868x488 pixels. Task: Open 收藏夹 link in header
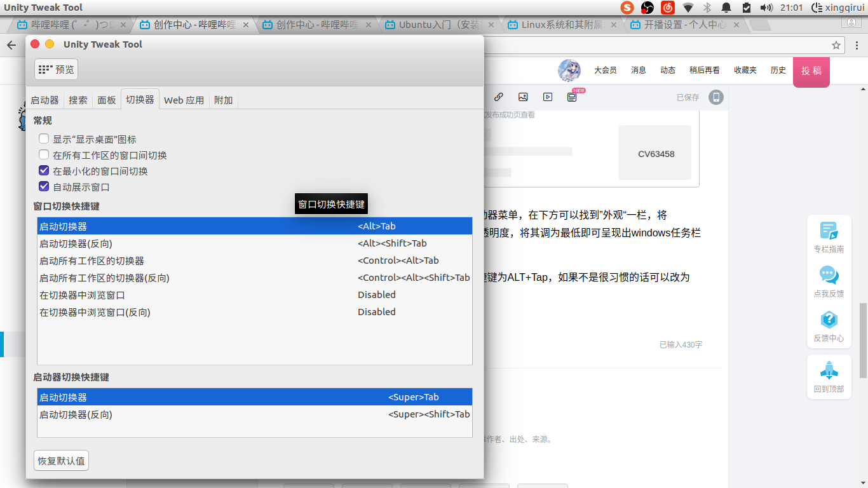click(745, 70)
